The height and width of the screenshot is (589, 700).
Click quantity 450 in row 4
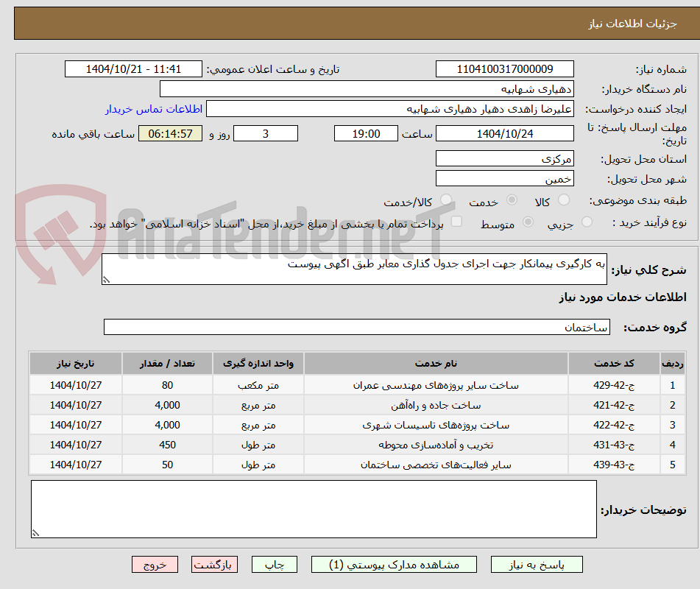click(x=167, y=445)
